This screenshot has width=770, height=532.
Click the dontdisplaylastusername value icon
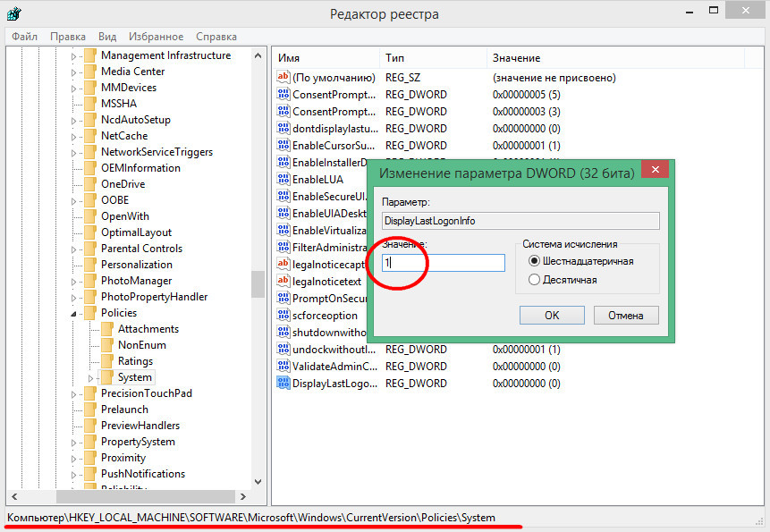(284, 128)
